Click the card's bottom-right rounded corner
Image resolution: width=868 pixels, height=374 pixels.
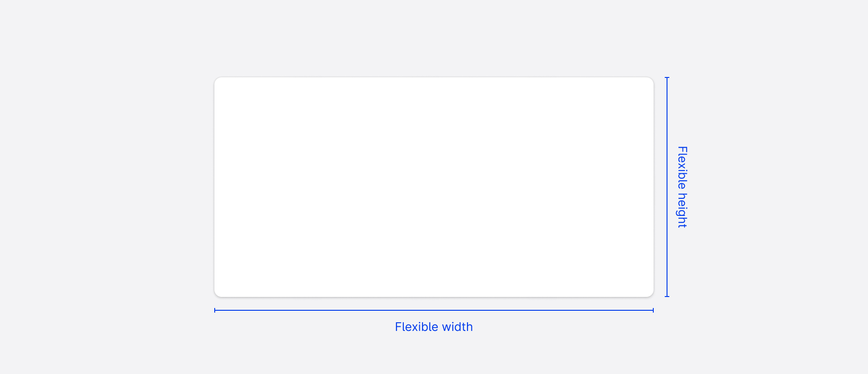(x=651, y=294)
